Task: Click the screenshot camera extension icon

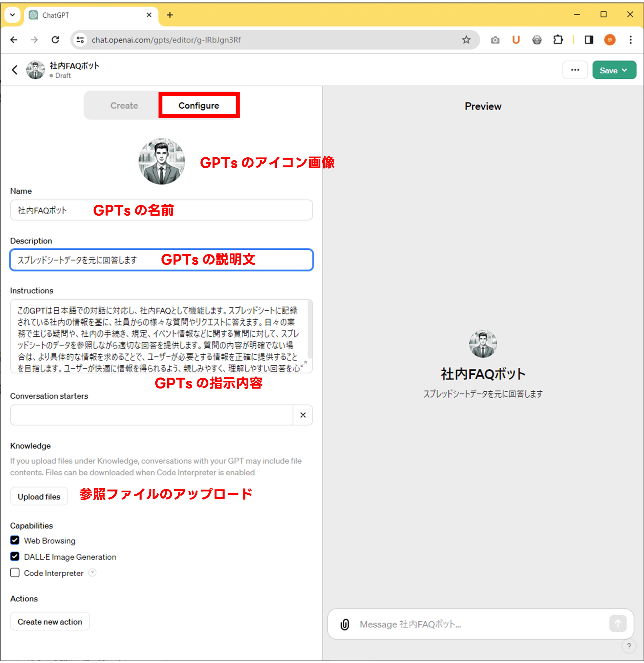Action: [x=495, y=39]
